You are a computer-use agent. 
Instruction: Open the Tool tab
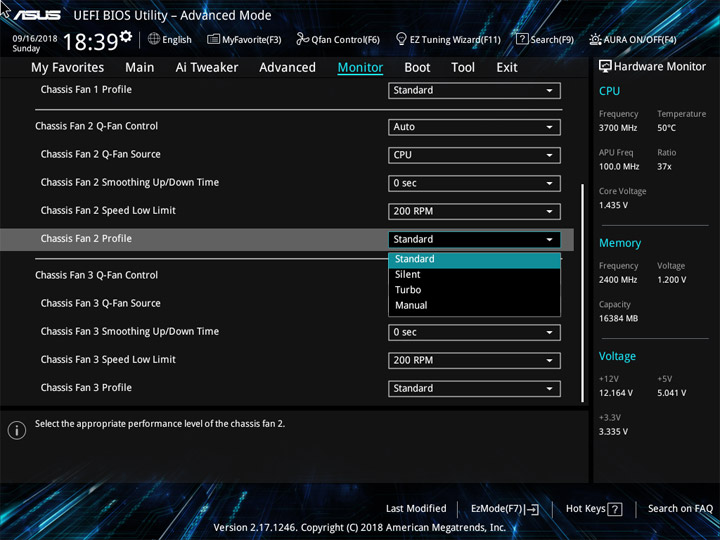coord(463,68)
